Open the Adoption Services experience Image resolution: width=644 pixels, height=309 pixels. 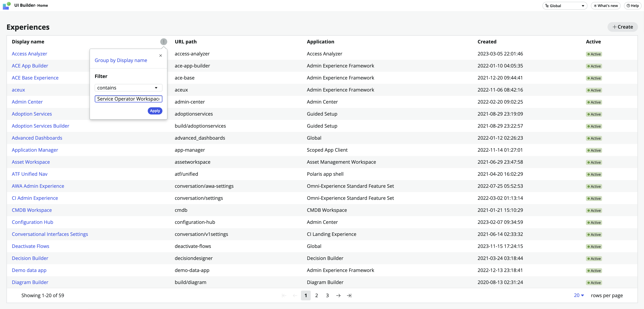[x=32, y=114]
